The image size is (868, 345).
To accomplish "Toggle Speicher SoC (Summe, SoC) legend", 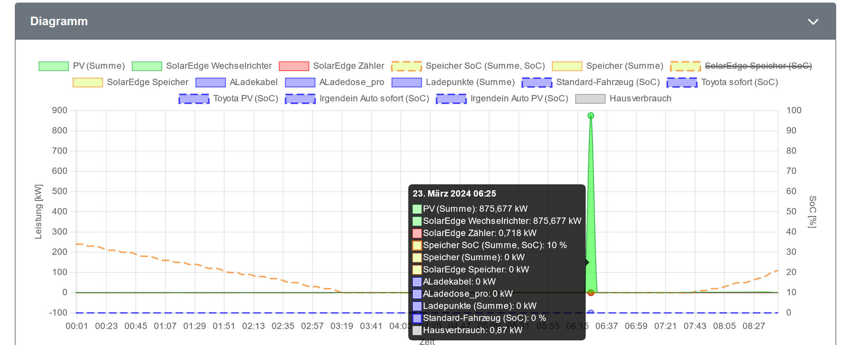I will tap(468, 66).
